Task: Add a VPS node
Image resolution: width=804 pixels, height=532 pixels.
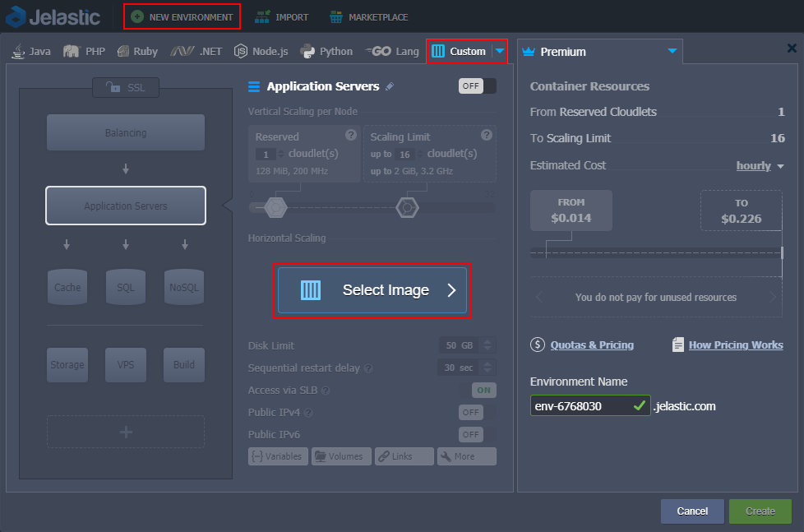Action: coord(126,365)
